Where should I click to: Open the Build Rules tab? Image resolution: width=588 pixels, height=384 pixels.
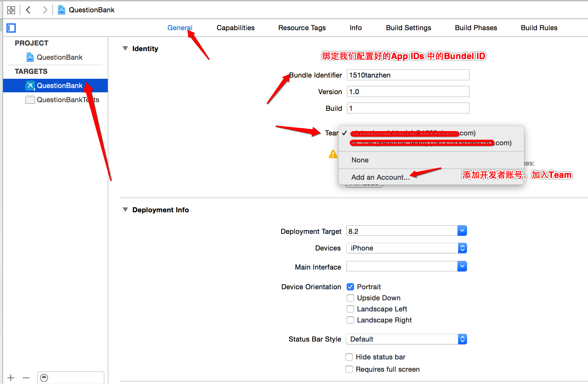click(x=539, y=28)
